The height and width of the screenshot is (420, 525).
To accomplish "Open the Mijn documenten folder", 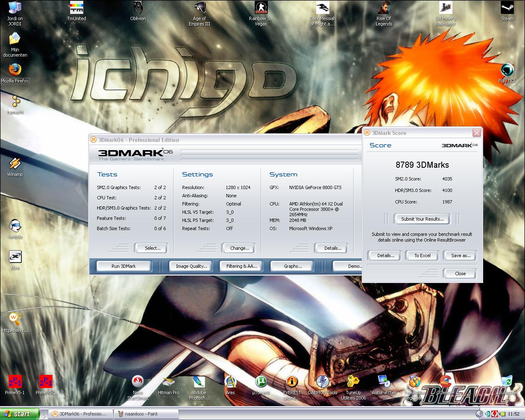I will (15, 45).
